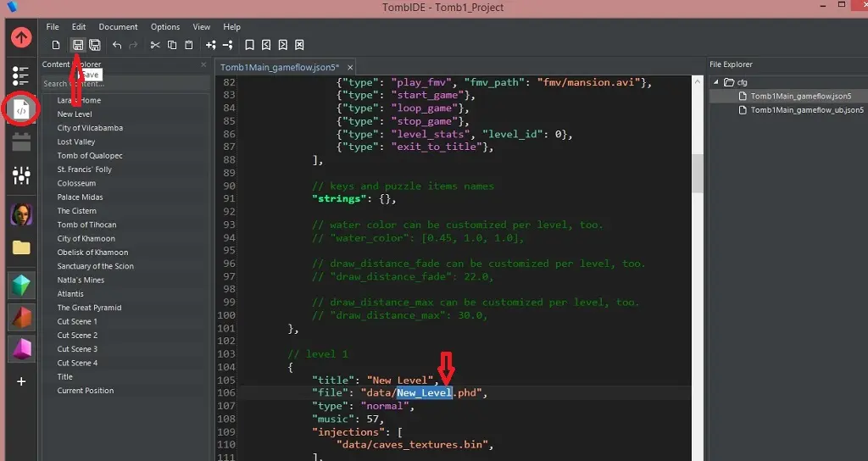Select City of Vilcabamba in Content Explorer
This screenshot has height=461, width=868.
click(90, 128)
